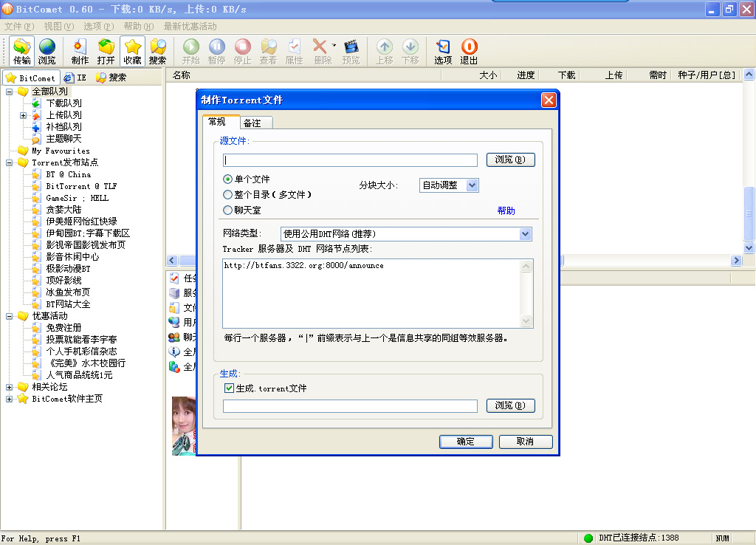Click the 搜索 search toolbar icon

click(x=158, y=51)
